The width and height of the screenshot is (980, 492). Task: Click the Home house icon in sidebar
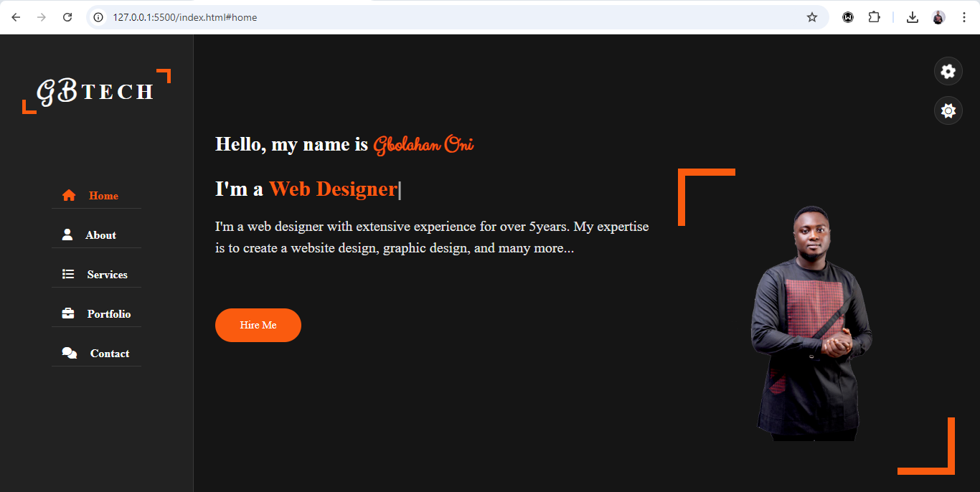pyautogui.click(x=69, y=196)
